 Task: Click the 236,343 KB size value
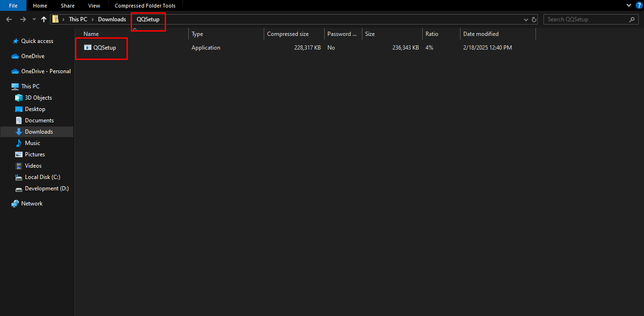coord(405,48)
